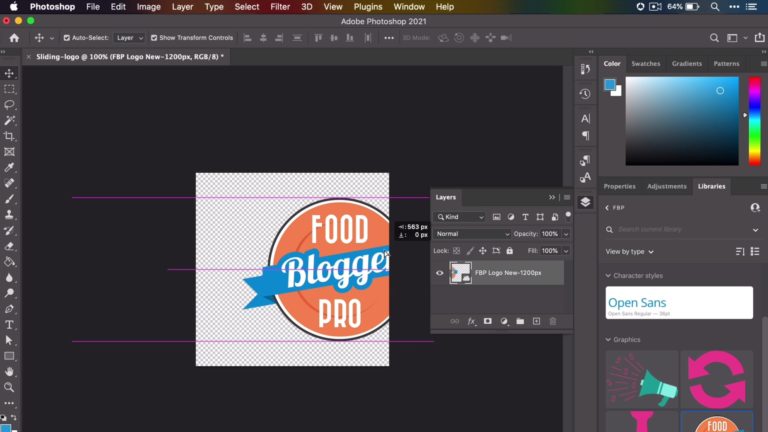The image size is (768, 432).
Task: Select the Paint Bucket tool
Action: pos(9,262)
